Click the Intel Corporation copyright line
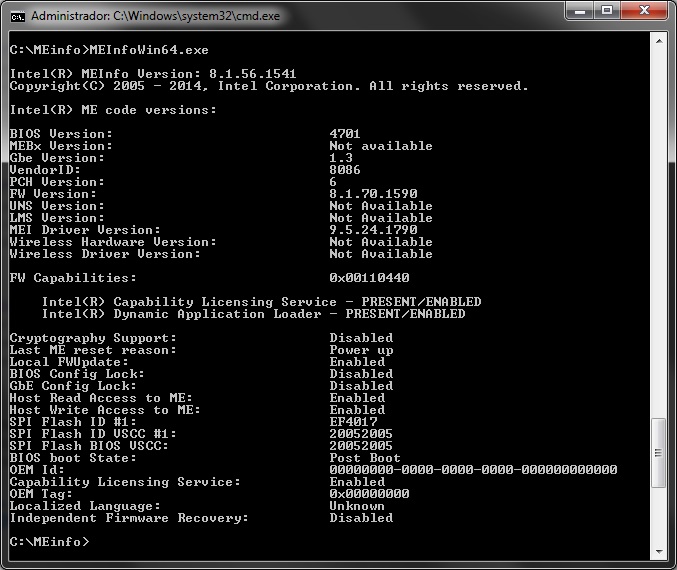The width and height of the screenshot is (677, 570). [x=269, y=86]
